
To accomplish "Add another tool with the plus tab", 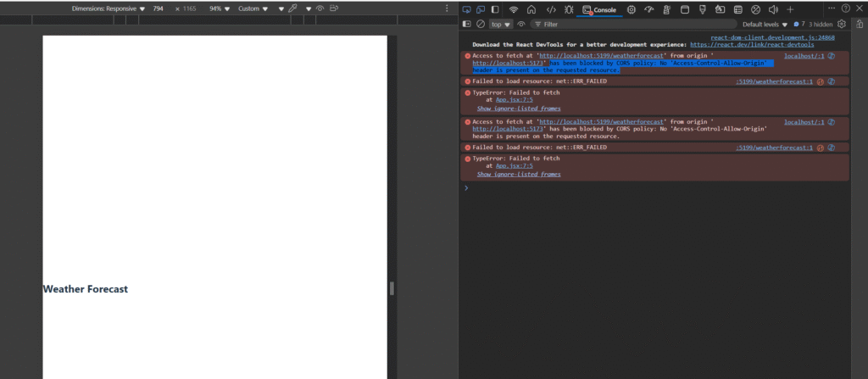I will [x=790, y=9].
